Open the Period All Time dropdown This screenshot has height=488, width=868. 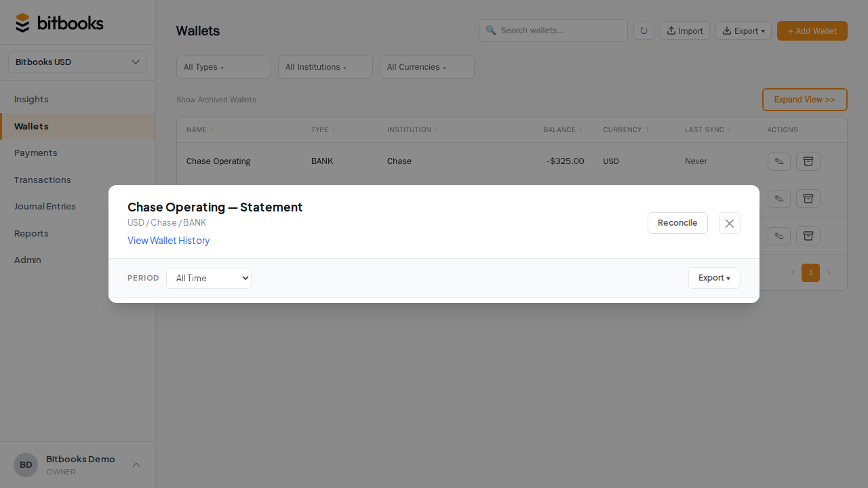pyautogui.click(x=209, y=278)
